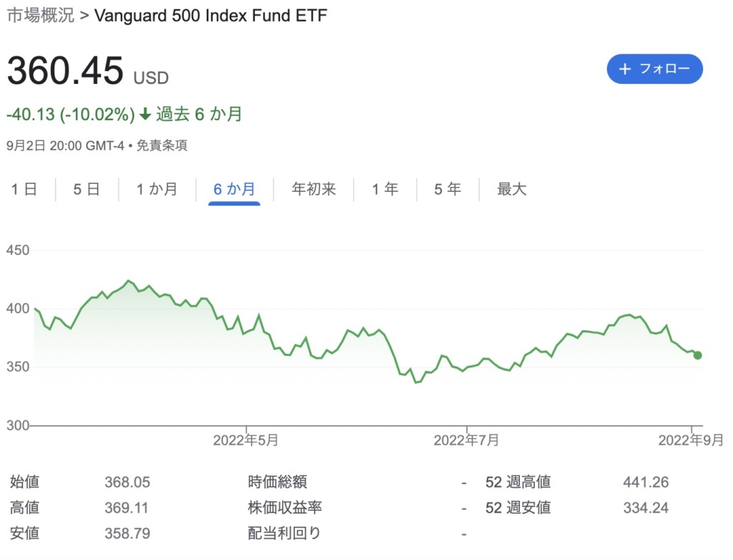This screenshot has width=733, height=560.
Task: Click the 9月2日 20:00 GMT-4 timestamp
Action: pos(65,145)
